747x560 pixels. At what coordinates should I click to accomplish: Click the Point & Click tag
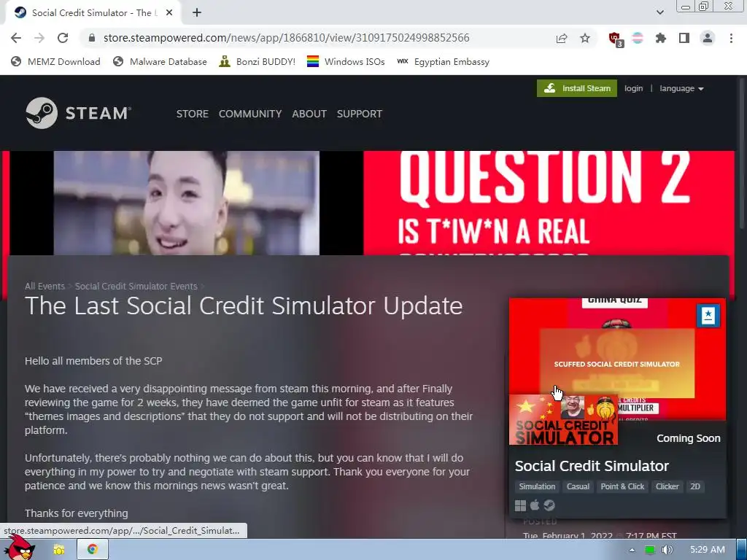[x=622, y=486]
